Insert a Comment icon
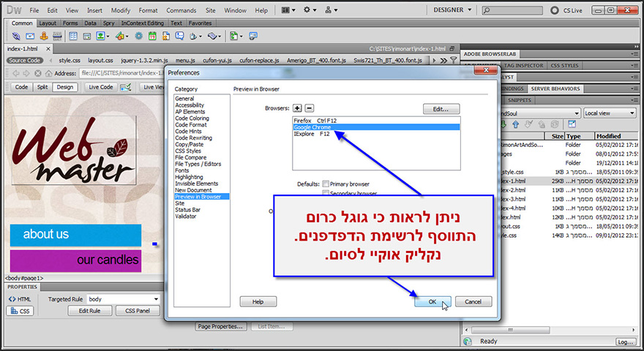Viewport: 644px width, 351px height. tap(179, 36)
